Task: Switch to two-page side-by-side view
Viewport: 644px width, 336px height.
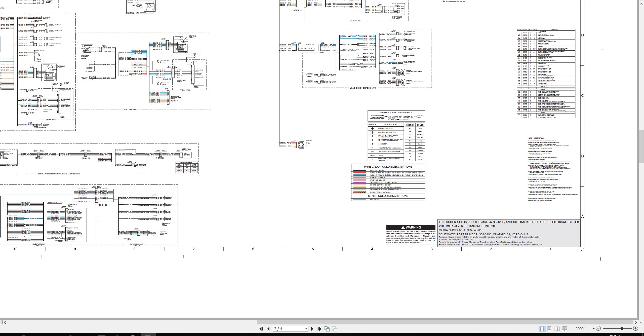Action: (x=557, y=329)
